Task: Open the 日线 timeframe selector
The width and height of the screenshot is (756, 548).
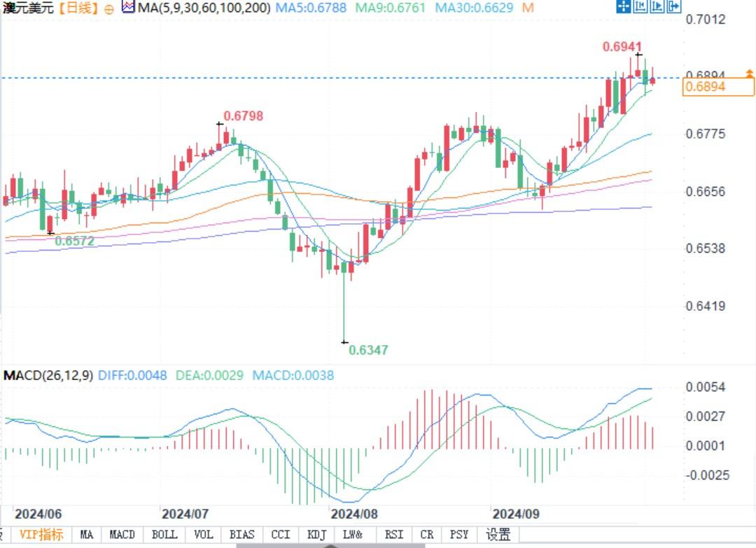Action: [x=79, y=8]
